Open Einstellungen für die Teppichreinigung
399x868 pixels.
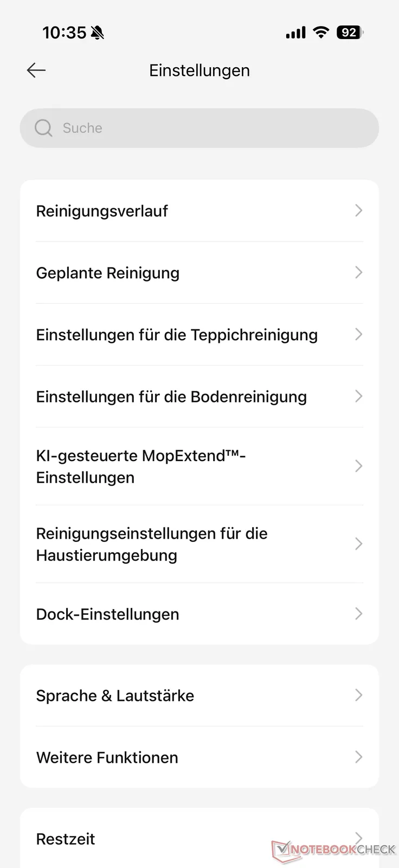pyautogui.click(x=177, y=335)
